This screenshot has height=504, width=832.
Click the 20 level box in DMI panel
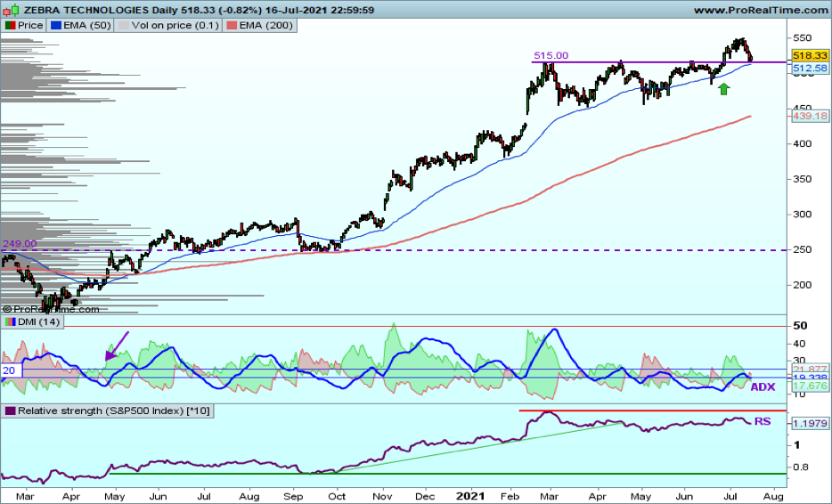click(11, 370)
